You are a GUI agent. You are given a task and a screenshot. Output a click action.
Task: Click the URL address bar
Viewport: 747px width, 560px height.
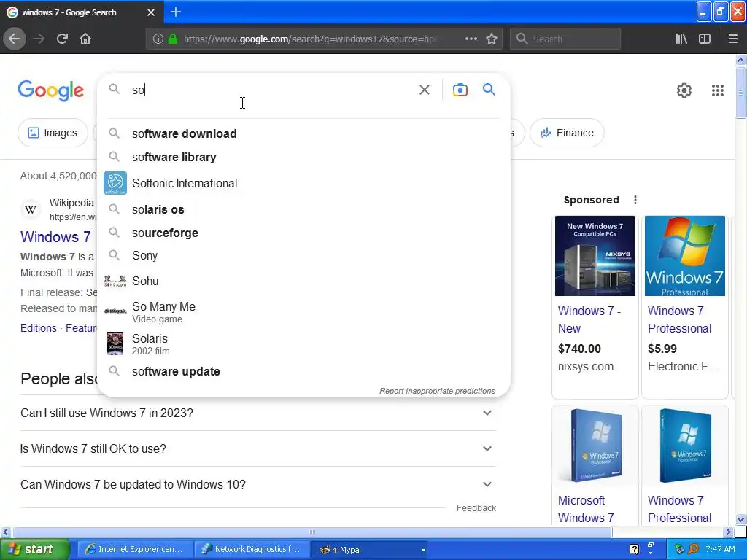(309, 39)
